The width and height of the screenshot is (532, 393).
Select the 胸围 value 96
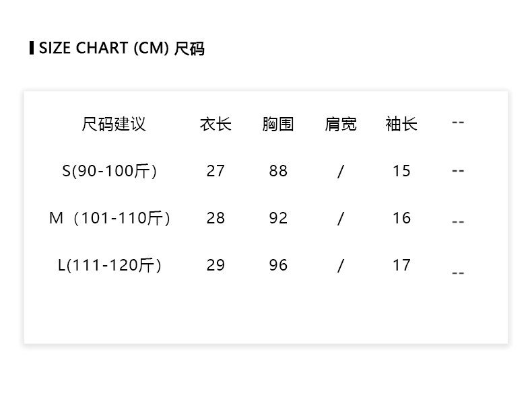tap(278, 265)
